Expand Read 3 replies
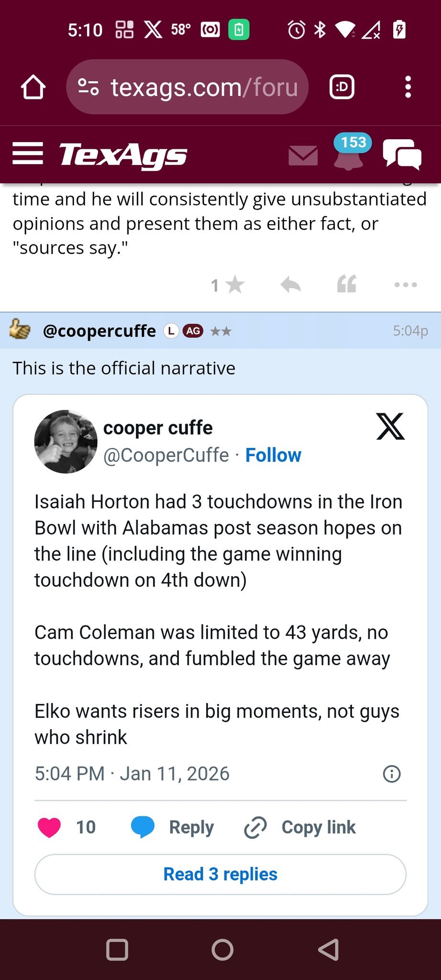The width and height of the screenshot is (441, 980). click(x=220, y=874)
